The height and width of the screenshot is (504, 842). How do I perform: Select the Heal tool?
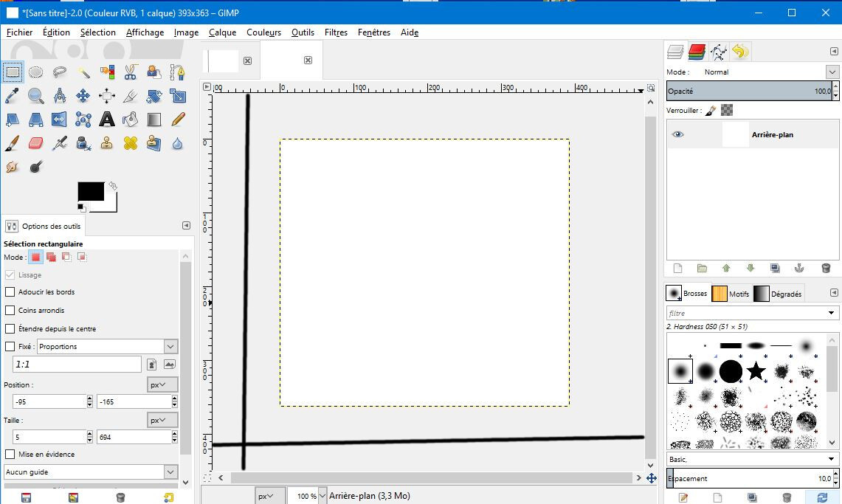(x=131, y=142)
